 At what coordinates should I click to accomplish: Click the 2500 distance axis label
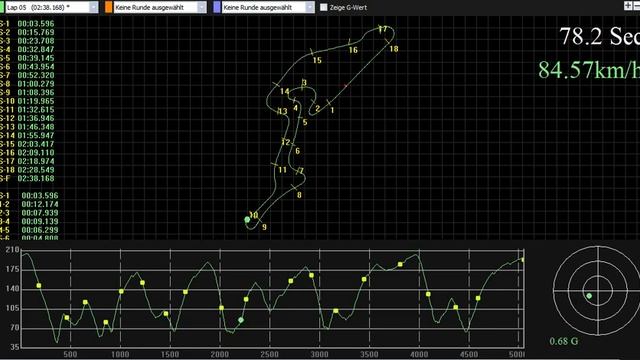269,354
